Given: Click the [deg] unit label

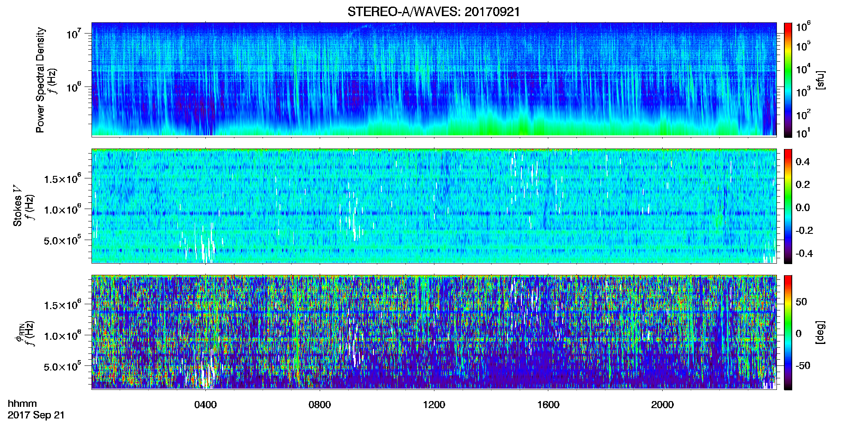Looking at the screenshot, I should [x=820, y=332].
